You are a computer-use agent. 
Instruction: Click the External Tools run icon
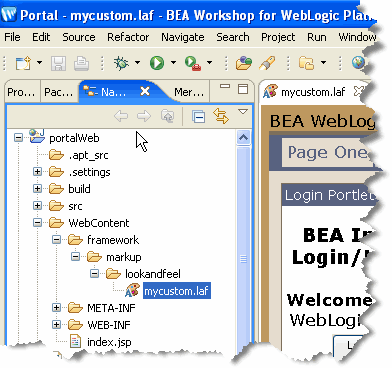[193, 63]
